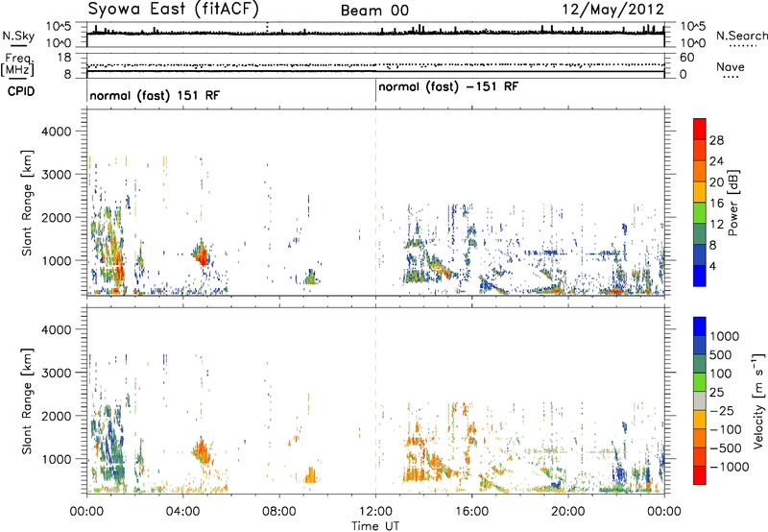
Task: Click the '-1000' velocity colorbar value
Action: [x=729, y=467]
